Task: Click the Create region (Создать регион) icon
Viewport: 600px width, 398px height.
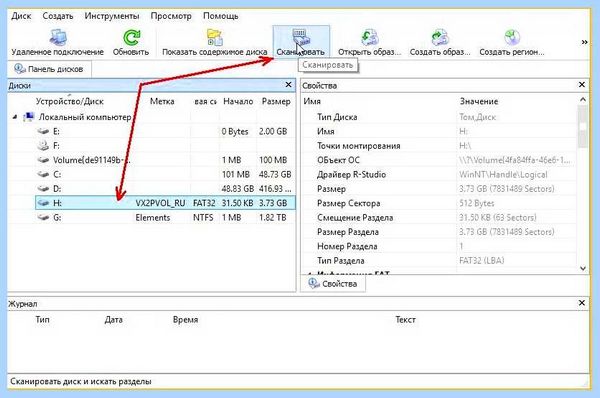Action: (x=512, y=38)
